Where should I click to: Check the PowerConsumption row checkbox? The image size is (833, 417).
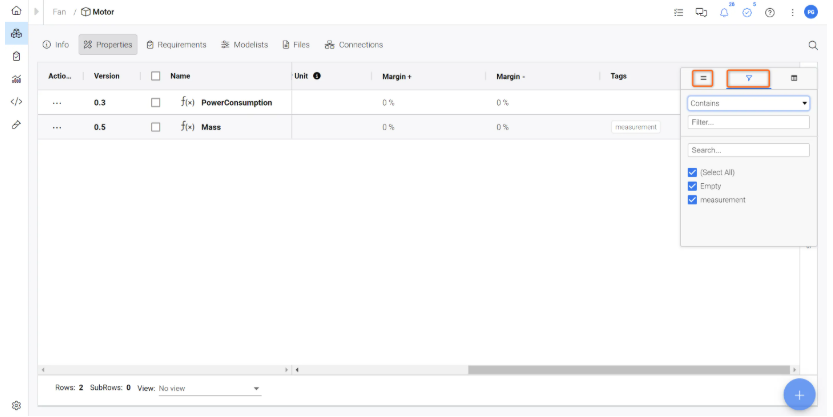156,103
